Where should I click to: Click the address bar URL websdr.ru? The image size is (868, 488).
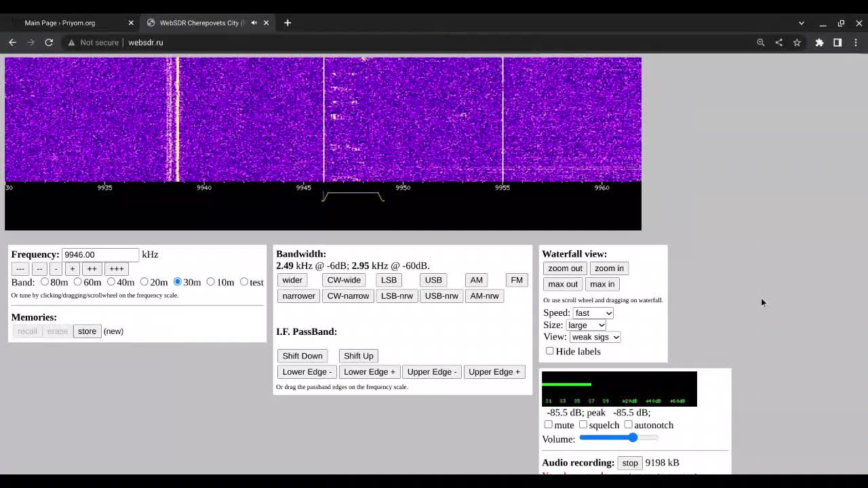(x=146, y=43)
